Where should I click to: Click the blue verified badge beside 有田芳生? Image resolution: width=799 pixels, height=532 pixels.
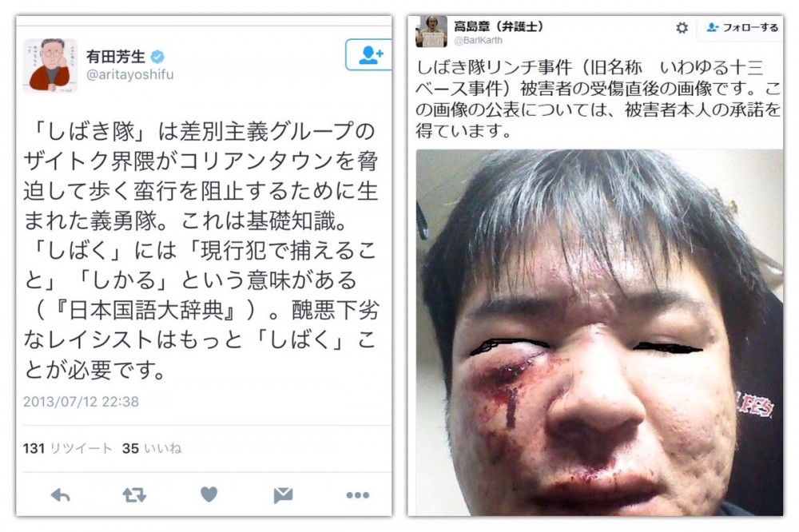(157, 56)
